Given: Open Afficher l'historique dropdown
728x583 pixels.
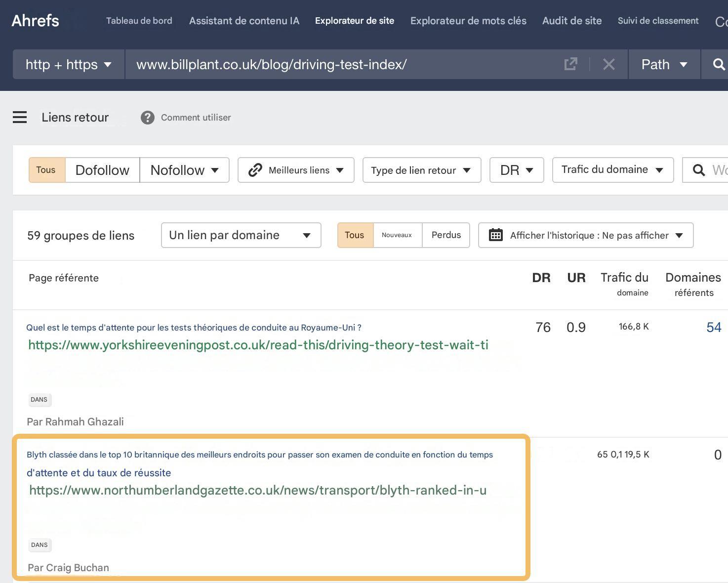Looking at the screenshot, I should click(x=586, y=235).
